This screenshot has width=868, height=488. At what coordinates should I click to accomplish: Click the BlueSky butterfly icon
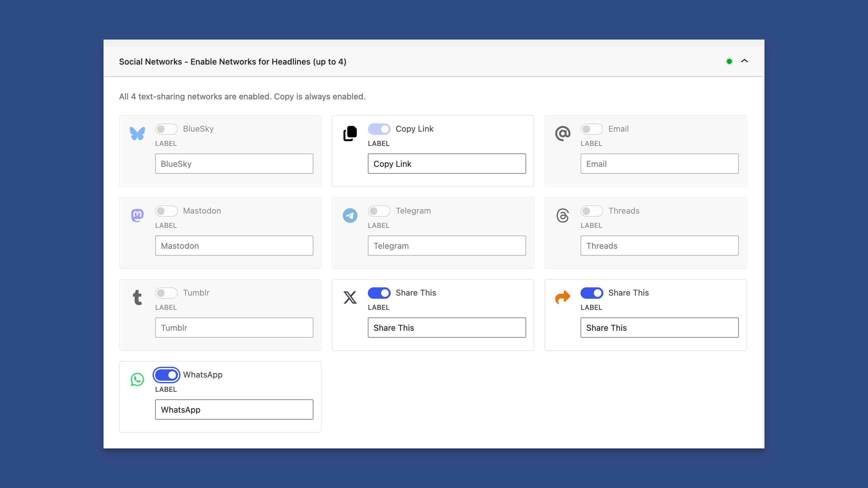click(x=137, y=133)
